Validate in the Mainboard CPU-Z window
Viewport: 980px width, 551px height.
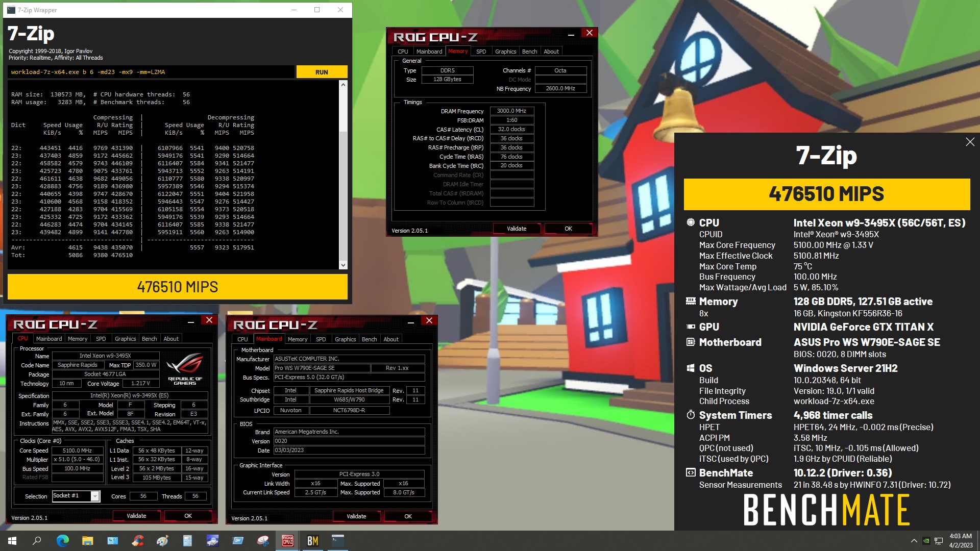click(x=356, y=516)
